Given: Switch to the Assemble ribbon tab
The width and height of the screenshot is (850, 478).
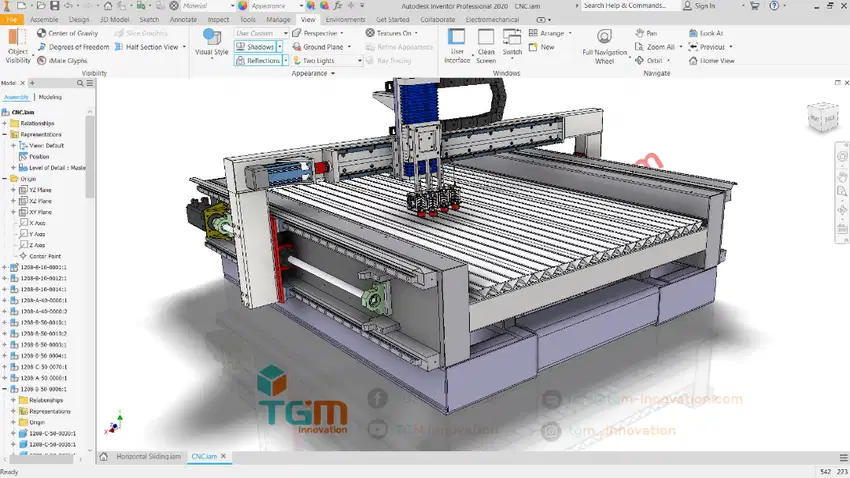Looking at the screenshot, I should tap(44, 19).
